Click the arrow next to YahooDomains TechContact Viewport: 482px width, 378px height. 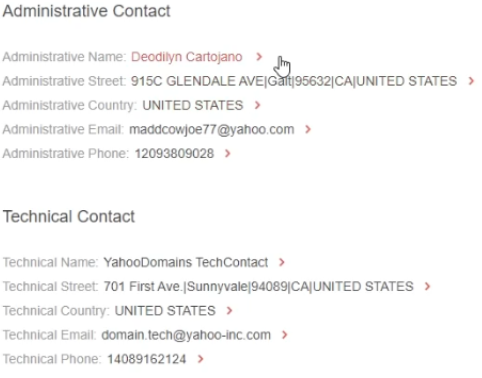click(x=282, y=262)
